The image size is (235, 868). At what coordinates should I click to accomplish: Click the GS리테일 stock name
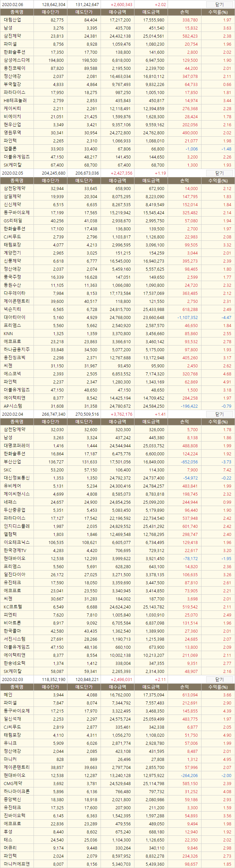point(13,221)
